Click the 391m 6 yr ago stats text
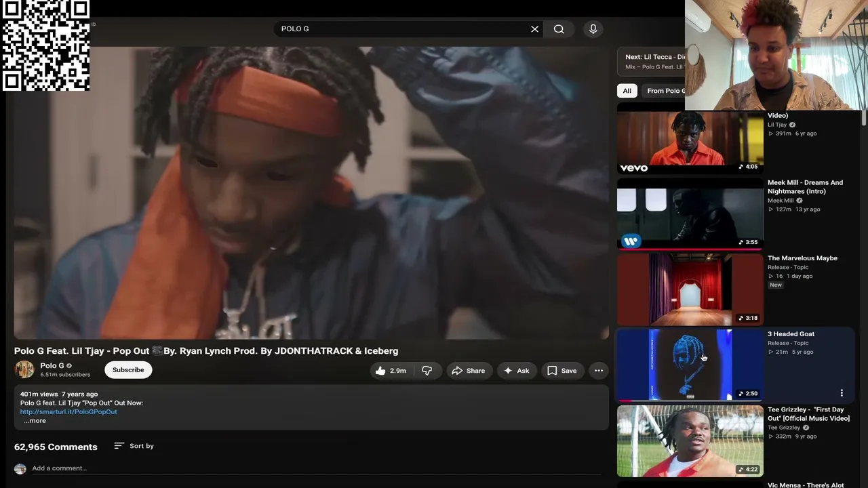This screenshot has height=488, width=868. coord(792,134)
